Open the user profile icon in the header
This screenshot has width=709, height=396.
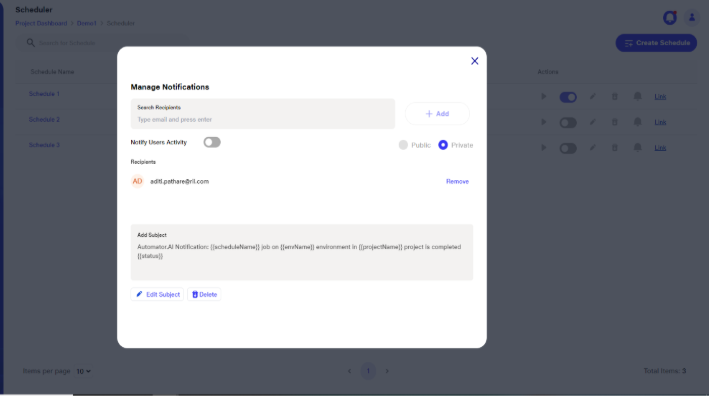[x=692, y=18]
